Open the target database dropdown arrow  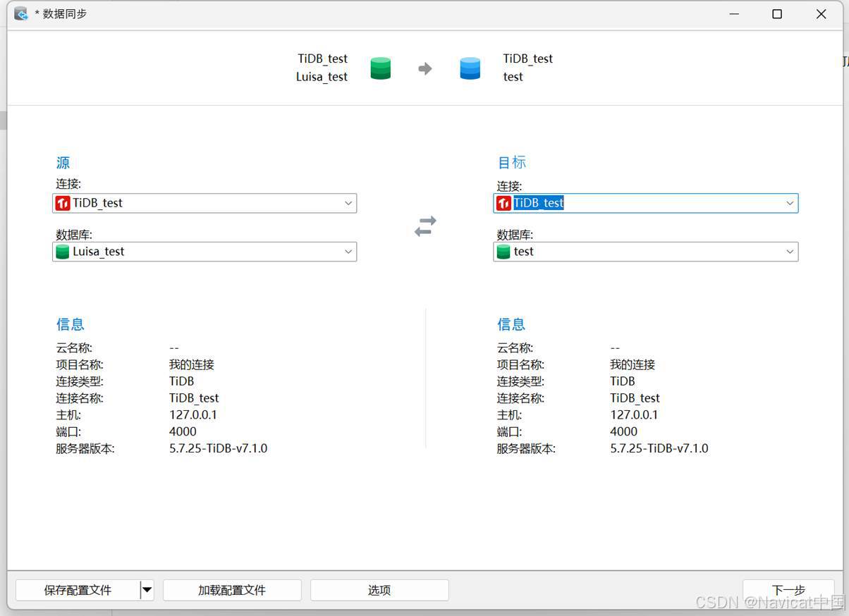tap(790, 252)
